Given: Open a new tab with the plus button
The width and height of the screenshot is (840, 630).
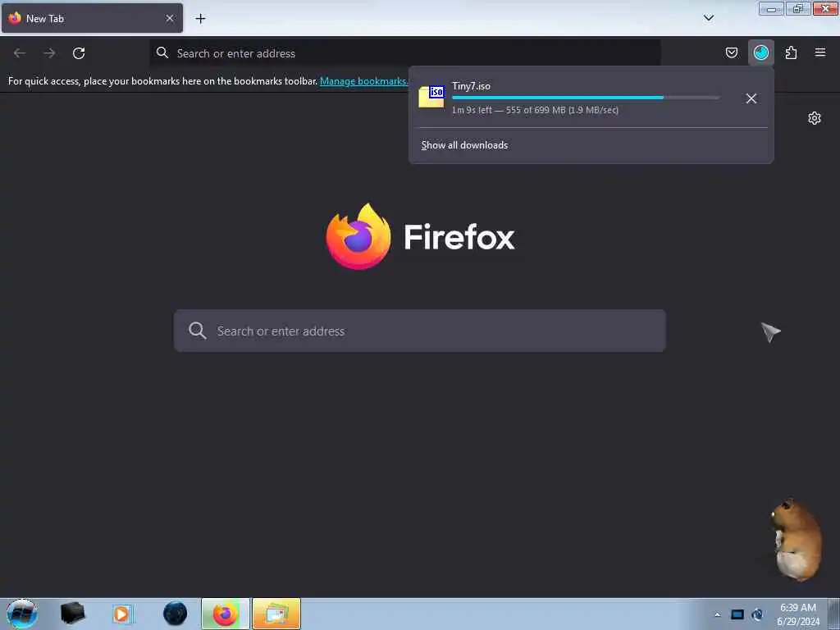Looking at the screenshot, I should coord(200,19).
